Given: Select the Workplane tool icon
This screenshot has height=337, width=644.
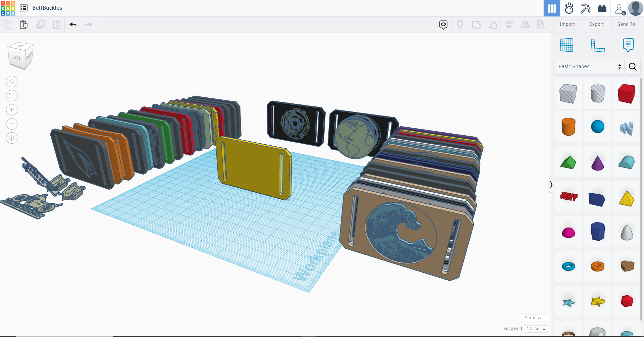Looking at the screenshot, I should tap(567, 45).
